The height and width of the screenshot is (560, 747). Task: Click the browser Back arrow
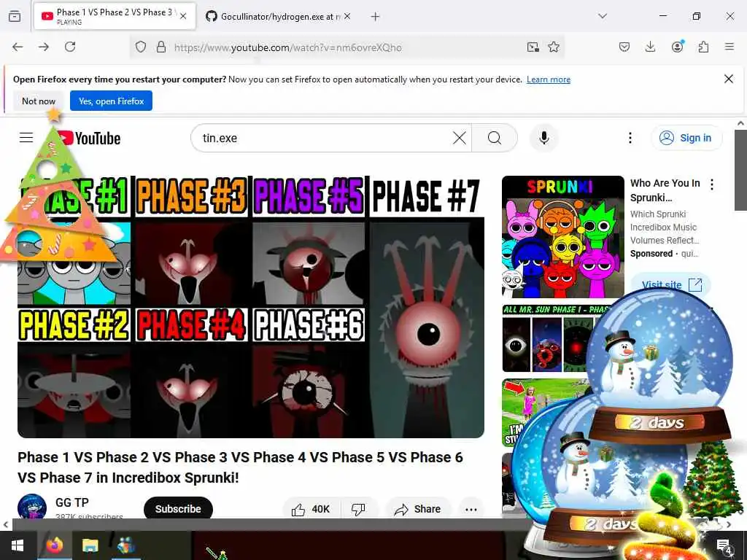[18, 47]
